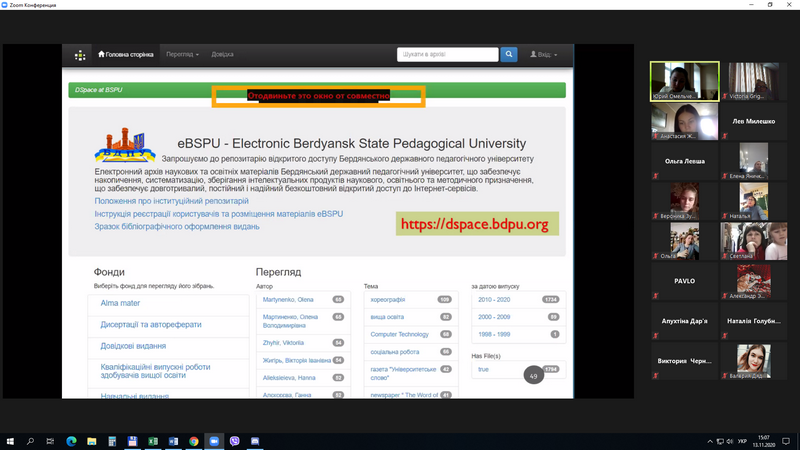Open Інструкція реєстрації користувачів link
Viewport: 800px width, 450px height.
tap(218, 214)
